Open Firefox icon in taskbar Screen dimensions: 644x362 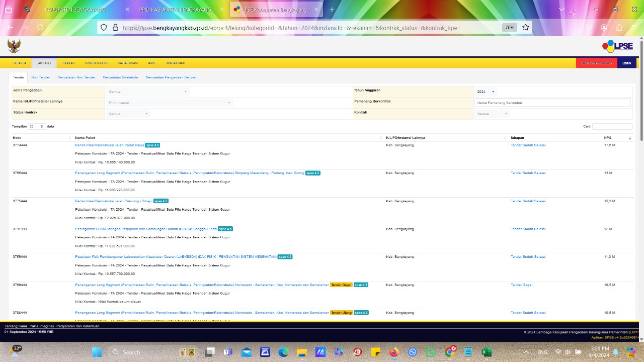coord(393,352)
